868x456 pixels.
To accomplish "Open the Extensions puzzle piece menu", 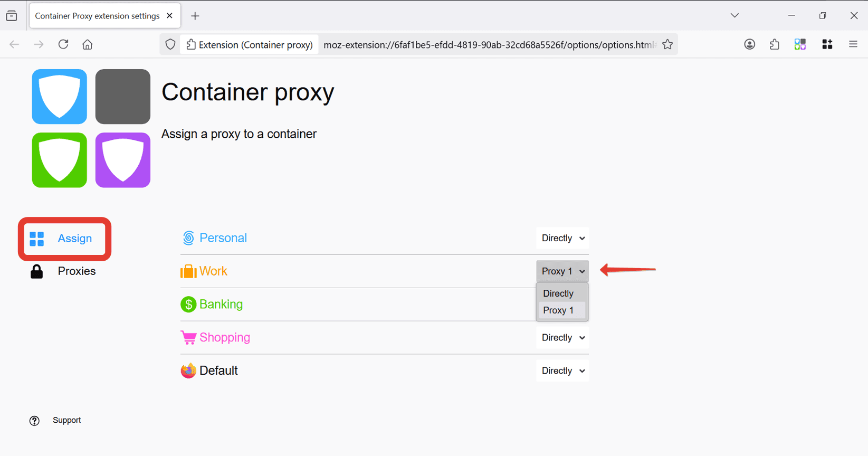I will pos(775,44).
